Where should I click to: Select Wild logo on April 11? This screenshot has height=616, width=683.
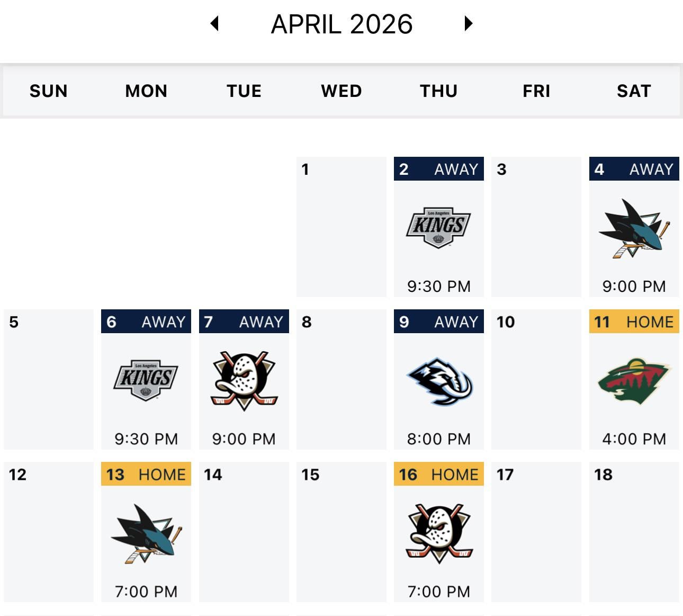click(634, 381)
